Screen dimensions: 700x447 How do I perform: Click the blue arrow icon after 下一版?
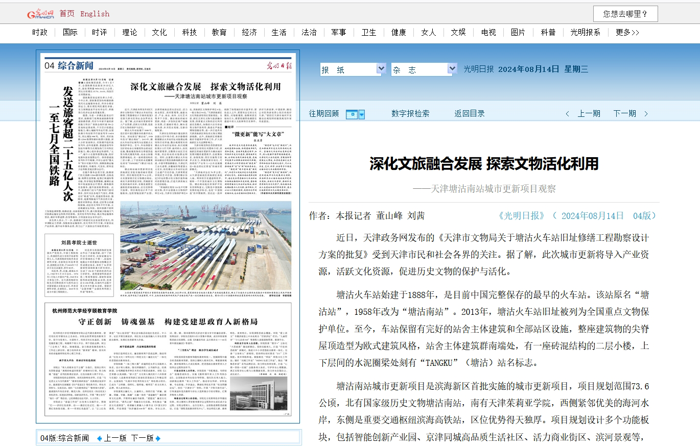pyautogui.click(x=158, y=439)
